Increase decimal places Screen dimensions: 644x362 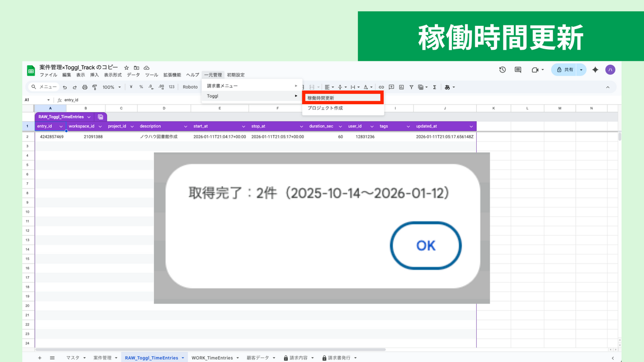point(161,87)
